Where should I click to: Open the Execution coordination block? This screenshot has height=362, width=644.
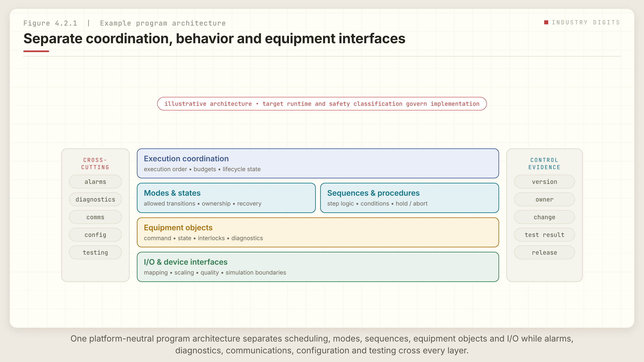(318, 163)
